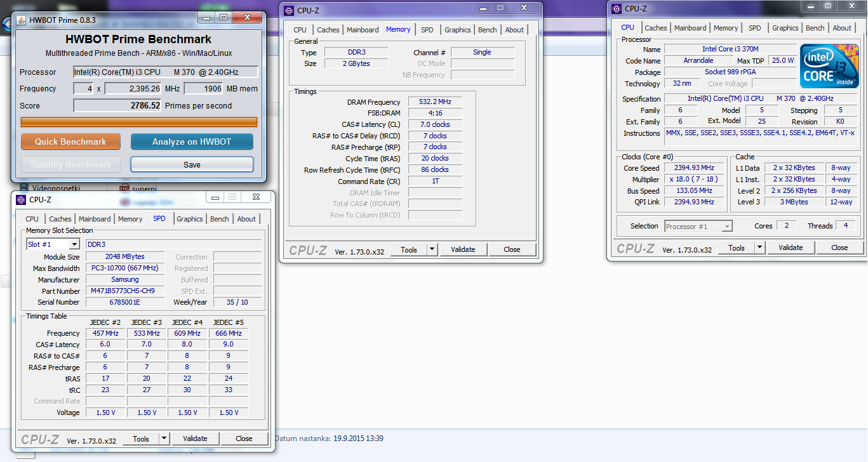868x462 pixels.
Task: Open Graphics tab in the Memory window
Action: [458, 30]
